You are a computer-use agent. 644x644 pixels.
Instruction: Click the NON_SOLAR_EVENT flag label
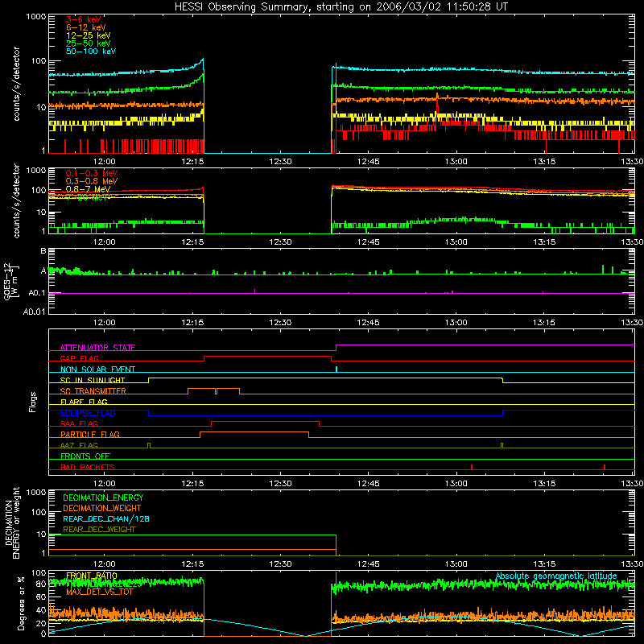pyautogui.click(x=97, y=369)
